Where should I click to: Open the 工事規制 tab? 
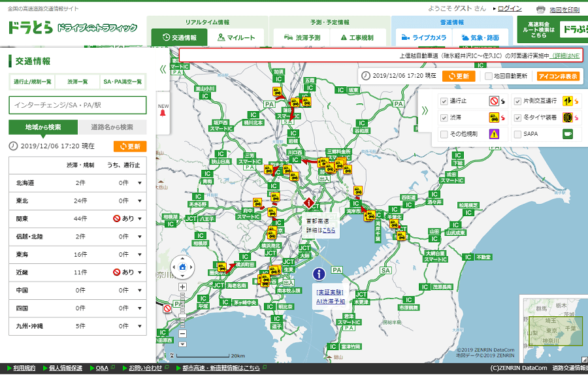(357, 37)
